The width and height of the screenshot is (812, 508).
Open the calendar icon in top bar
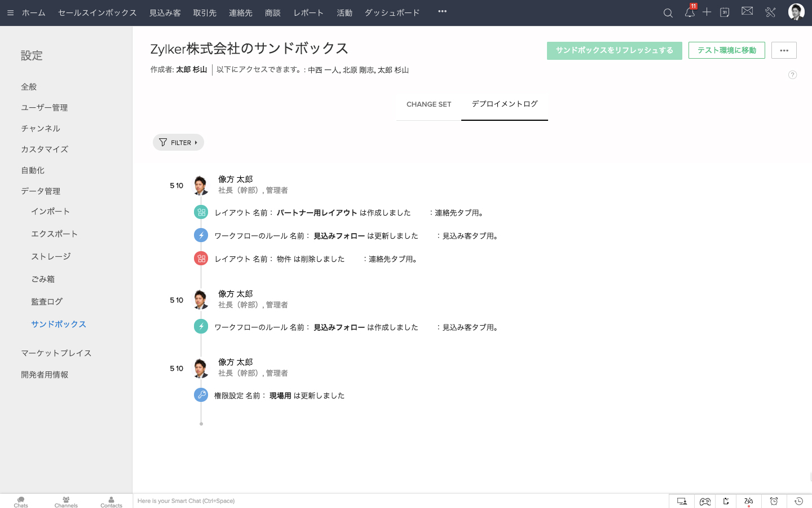tap(725, 12)
